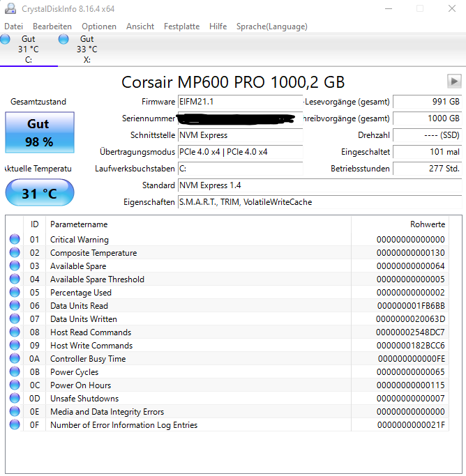
Task: Click the Gesamtzustand label
Action: (x=38, y=102)
